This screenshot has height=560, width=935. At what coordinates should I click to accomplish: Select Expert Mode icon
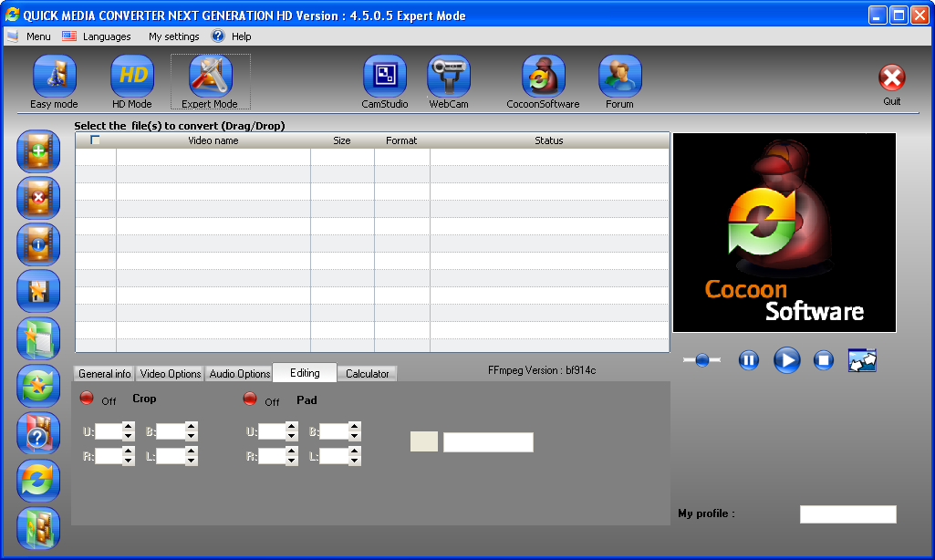point(210,76)
